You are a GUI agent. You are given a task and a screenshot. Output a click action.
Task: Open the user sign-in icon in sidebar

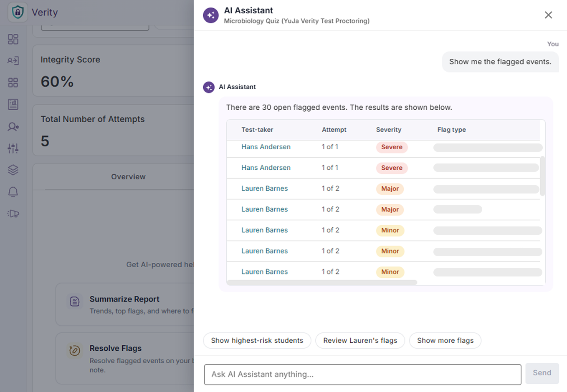click(x=13, y=61)
